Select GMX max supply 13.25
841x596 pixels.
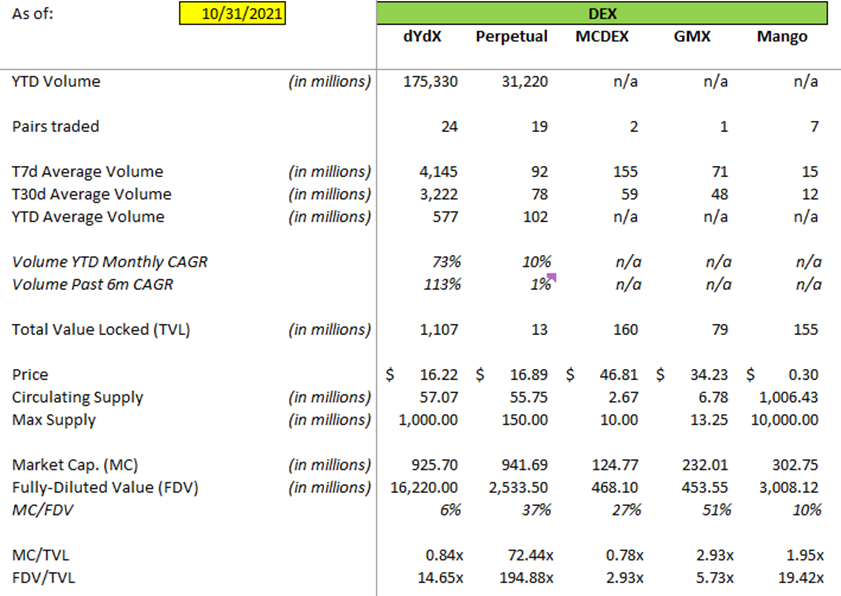[x=709, y=420]
